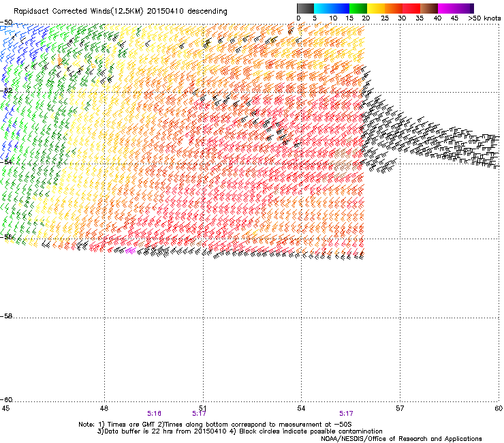
Task: Click the '48' longitude axis label
Action: 104,408
